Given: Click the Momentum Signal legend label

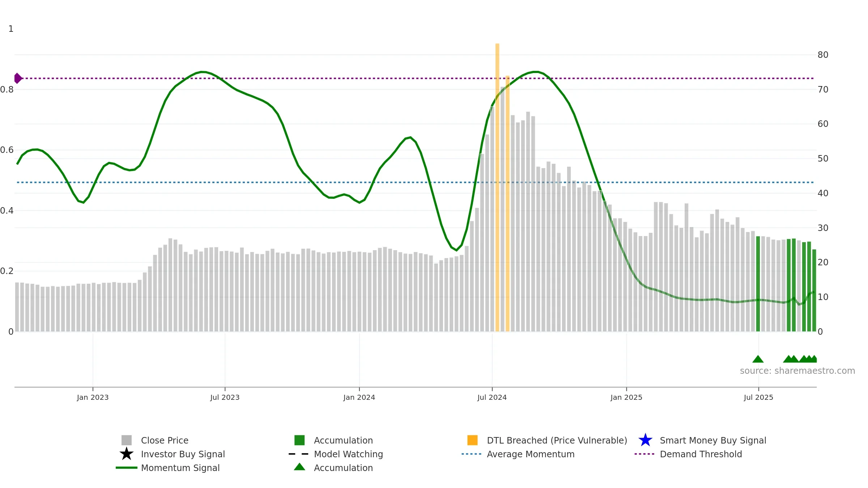Looking at the screenshot, I should point(180,468).
